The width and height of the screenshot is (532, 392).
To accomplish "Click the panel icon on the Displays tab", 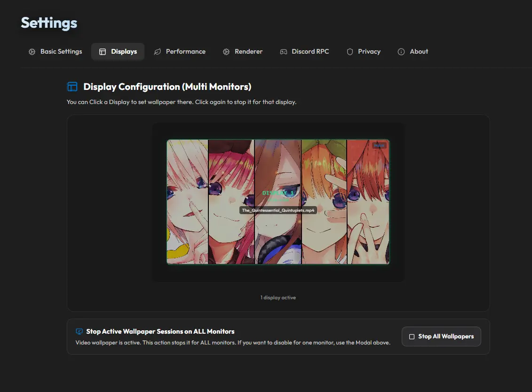I will click(x=103, y=52).
